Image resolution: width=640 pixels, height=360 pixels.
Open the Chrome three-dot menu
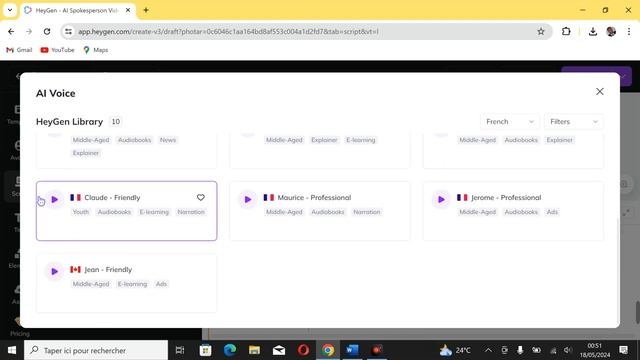click(x=629, y=31)
